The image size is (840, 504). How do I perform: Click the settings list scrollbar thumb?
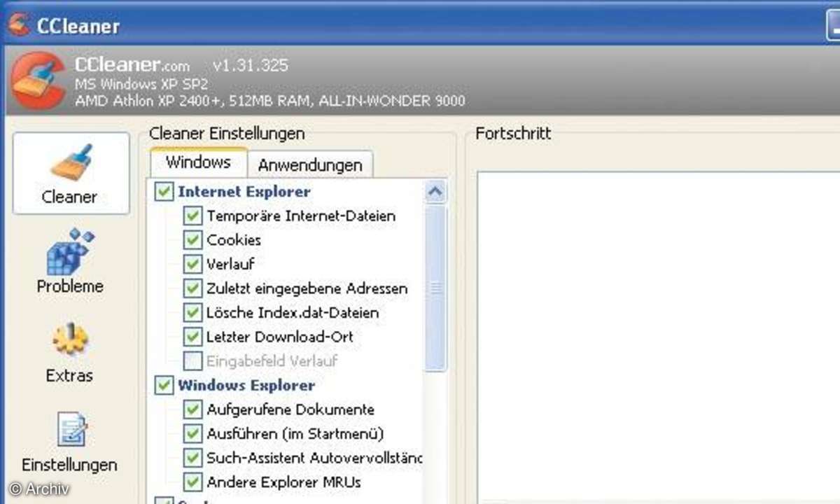435,288
